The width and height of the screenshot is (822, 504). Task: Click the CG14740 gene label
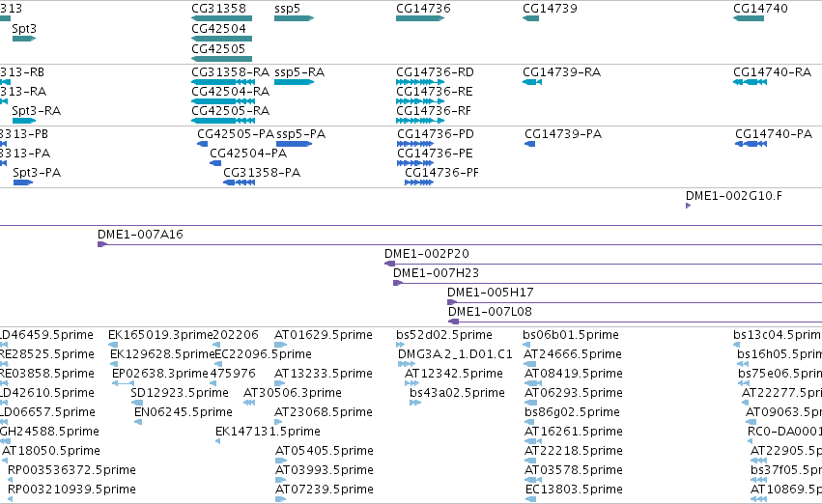click(x=760, y=9)
